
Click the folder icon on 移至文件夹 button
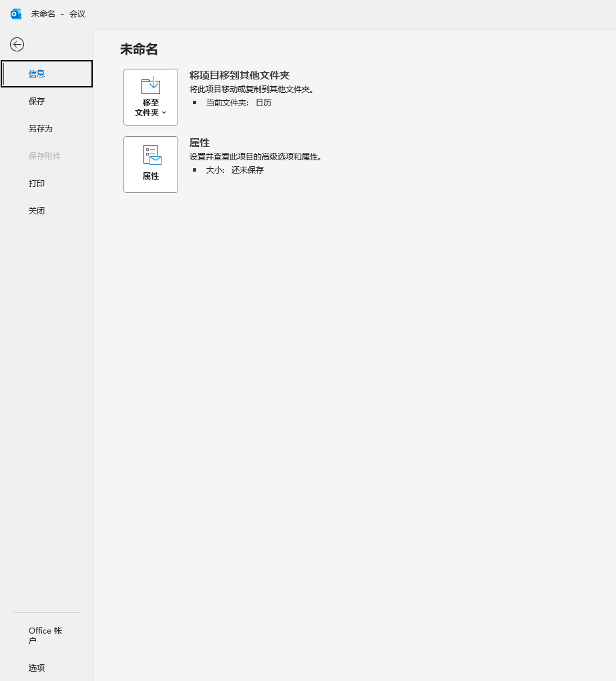(x=151, y=85)
